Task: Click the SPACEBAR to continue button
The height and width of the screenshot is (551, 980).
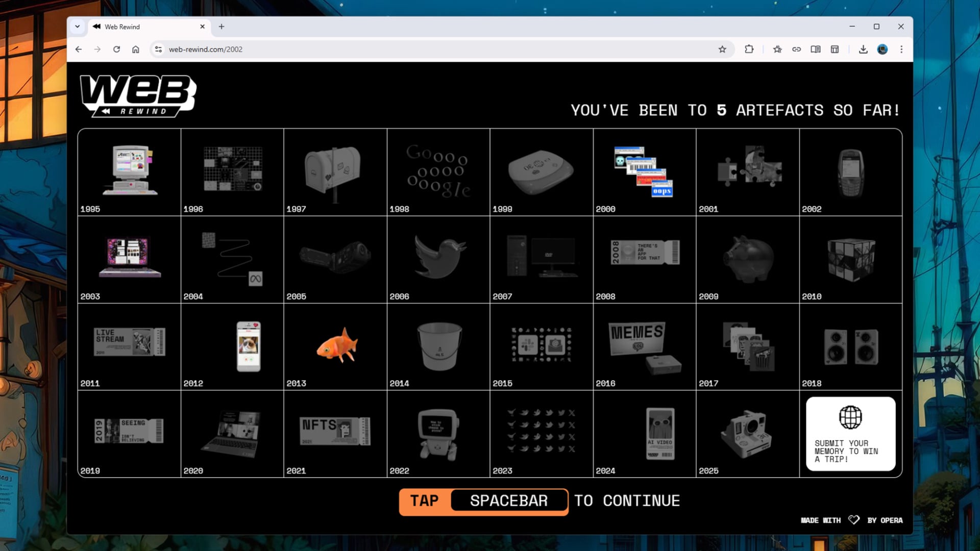Action: coord(508,501)
